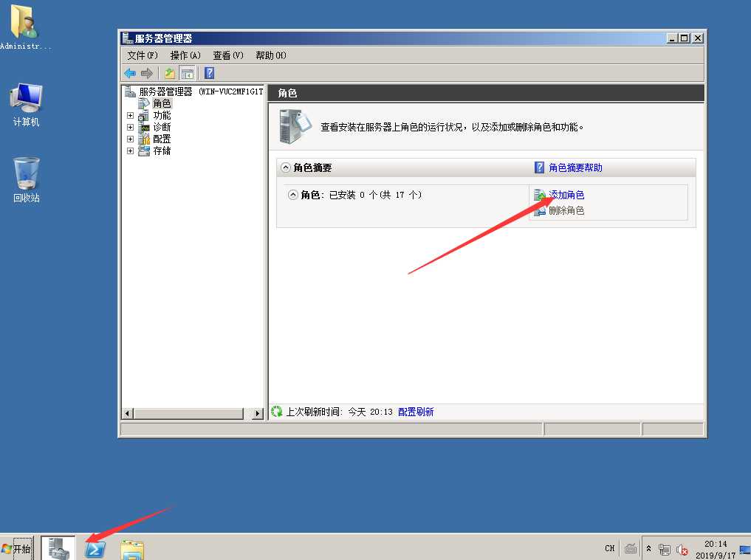Image resolution: width=751 pixels, height=560 pixels.
Task: Click the Remove Roles (删除角色) icon
Action: (x=540, y=210)
